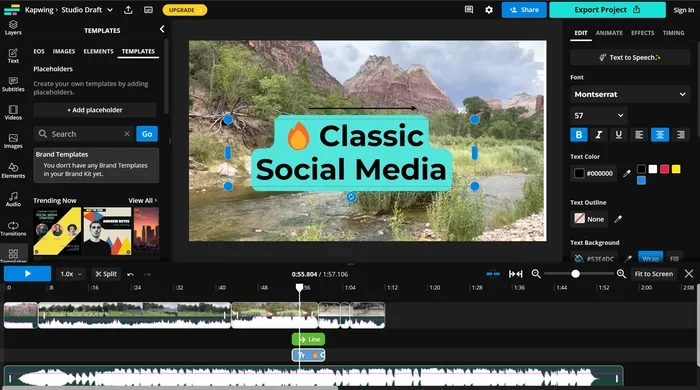The width and height of the screenshot is (700, 390).
Task: Click the Go search button
Action: point(147,133)
